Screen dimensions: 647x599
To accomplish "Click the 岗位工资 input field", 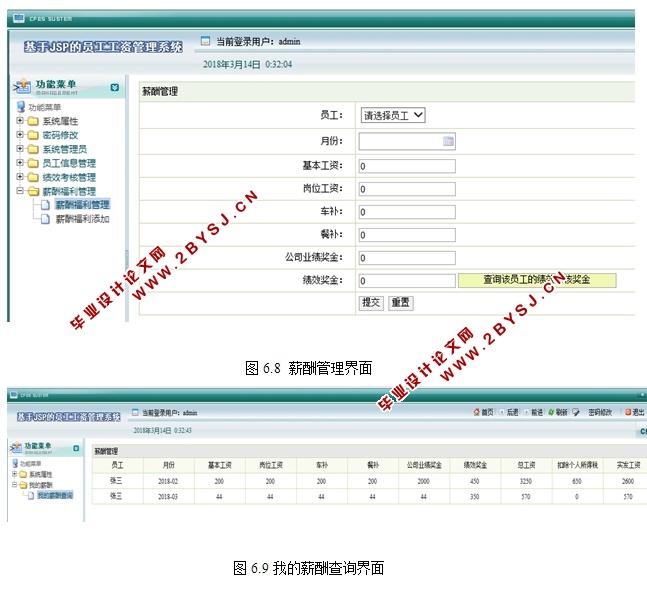I will click(x=407, y=189).
